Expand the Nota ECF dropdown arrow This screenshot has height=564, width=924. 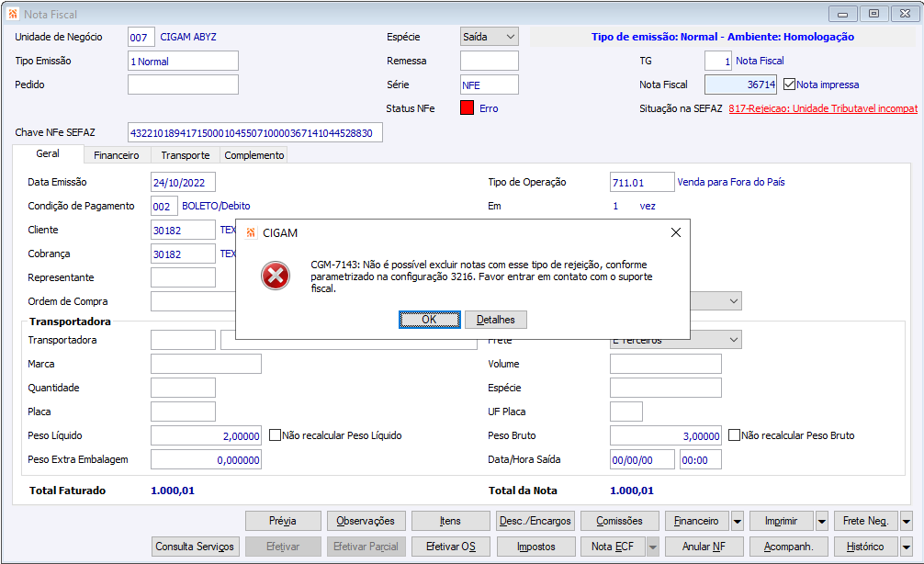[x=652, y=547]
